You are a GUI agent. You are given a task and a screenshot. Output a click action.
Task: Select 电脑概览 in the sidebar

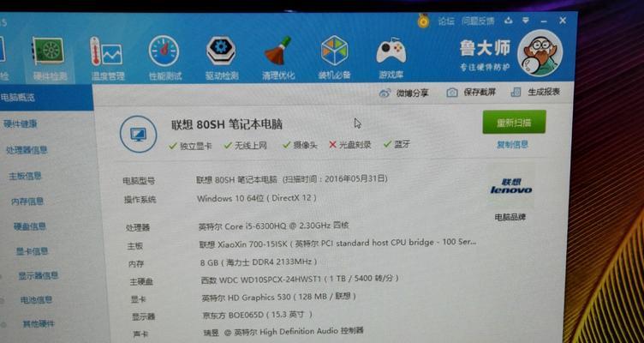point(46,98)
